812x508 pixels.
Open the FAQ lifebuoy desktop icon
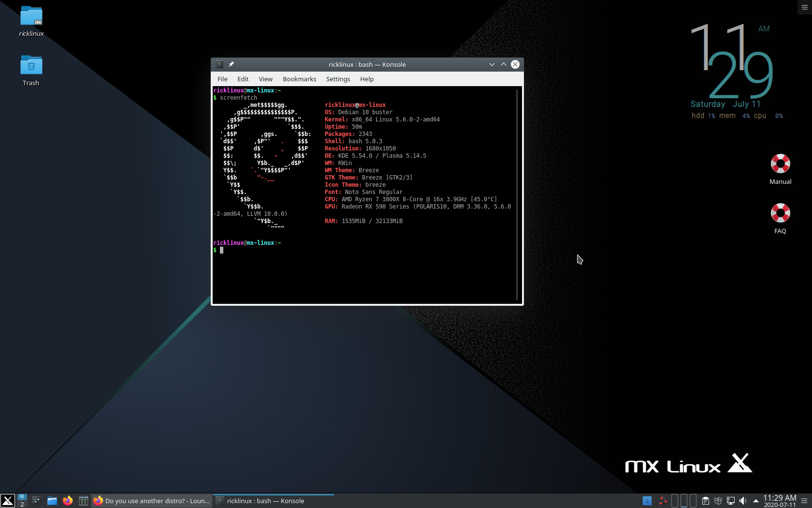tap(780, 218)
